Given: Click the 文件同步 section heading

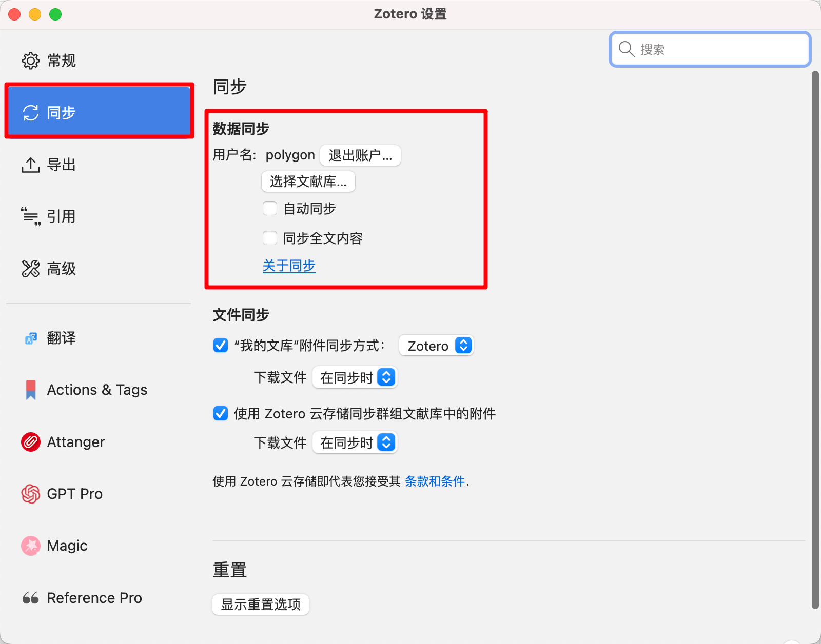Looking at the screenshot, I should (x=241, y=315).
